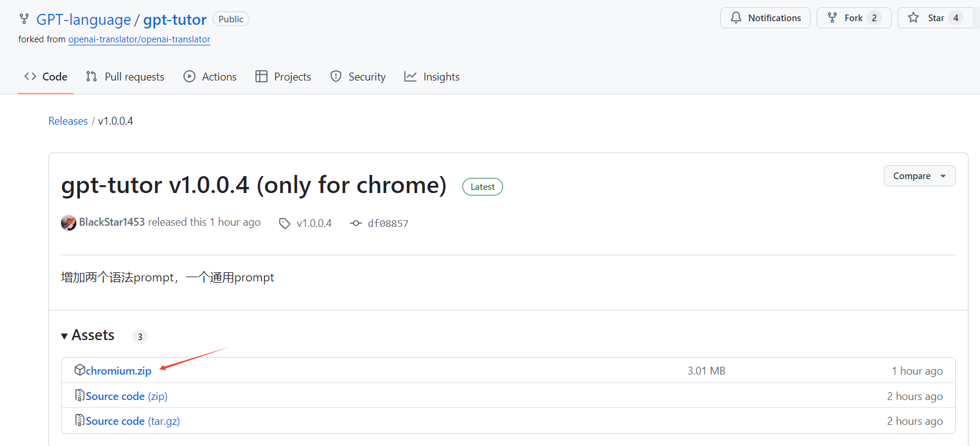Click the star icon in Star button
Screen dimensions: 980x446
point(913,18)
